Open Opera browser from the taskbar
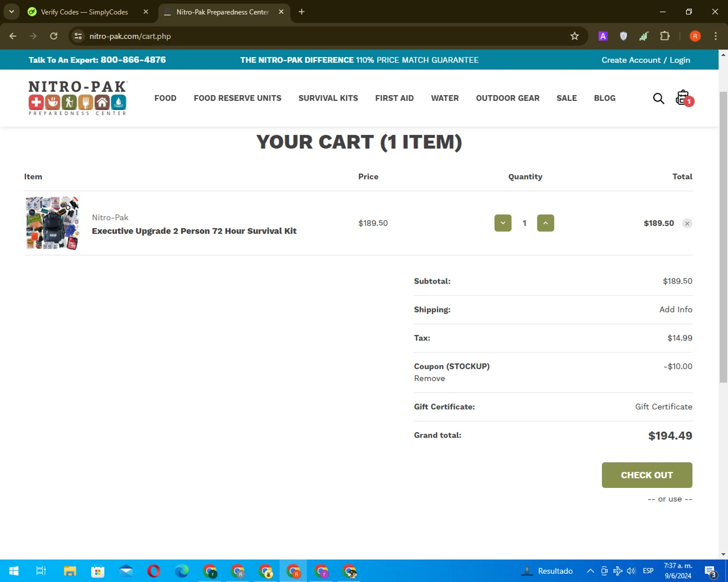 tap(154, 571)
